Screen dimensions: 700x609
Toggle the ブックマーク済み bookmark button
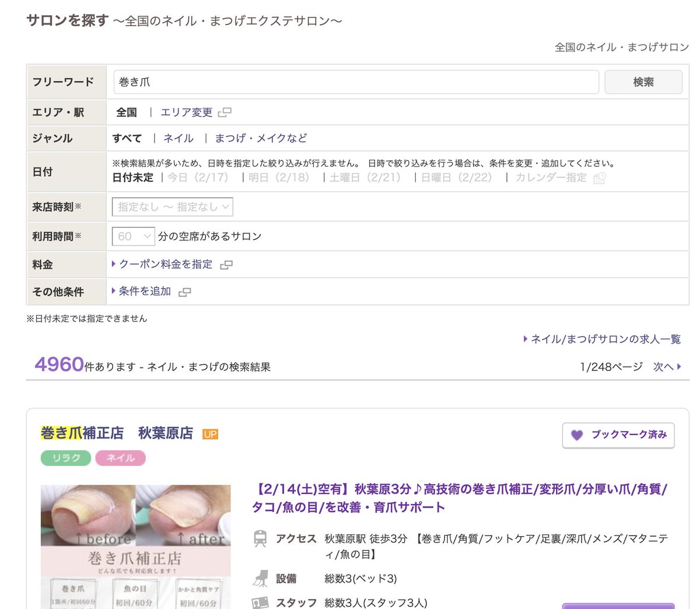pos(618,435)
